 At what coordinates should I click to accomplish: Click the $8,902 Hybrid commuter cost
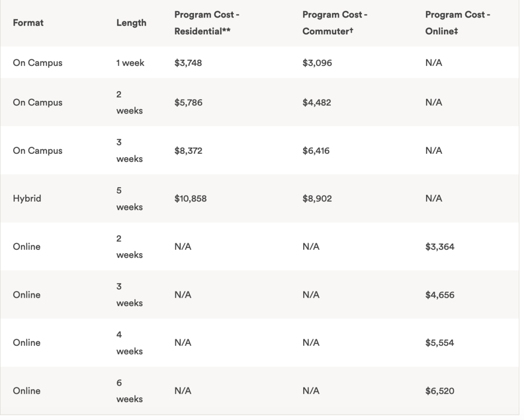click(317, 198)
